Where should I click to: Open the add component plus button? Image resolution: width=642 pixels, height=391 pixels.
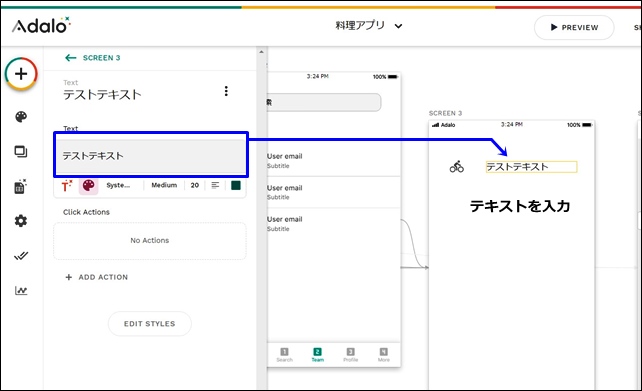pyautogui.click(x=21, y=74)
